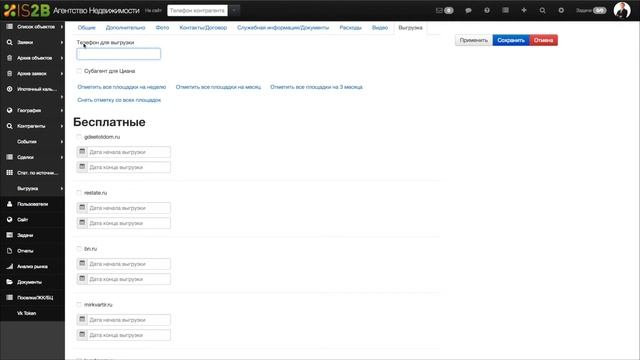Click the Анализ рынка chart icon

pyautogui.click(x=9, y=266)
